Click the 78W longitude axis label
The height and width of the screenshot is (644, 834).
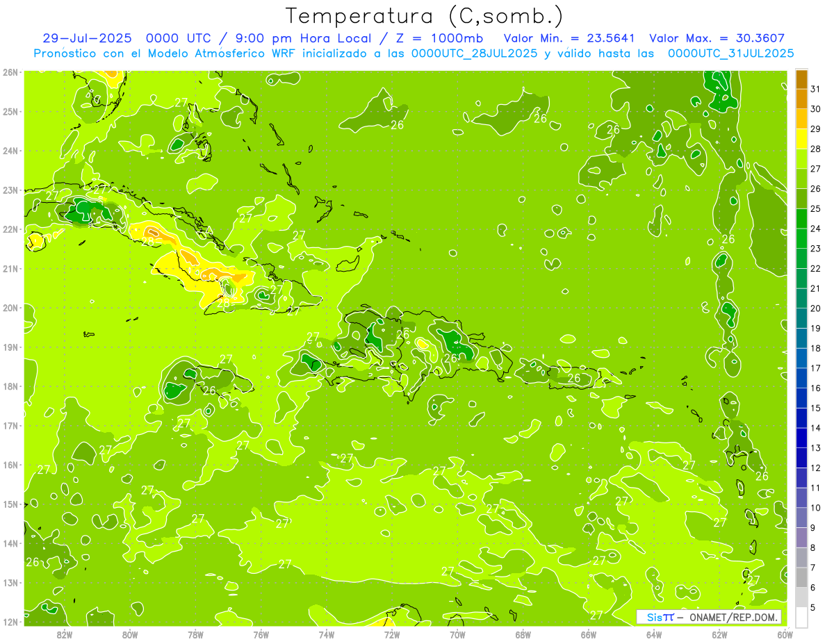(x=195, y=634)
